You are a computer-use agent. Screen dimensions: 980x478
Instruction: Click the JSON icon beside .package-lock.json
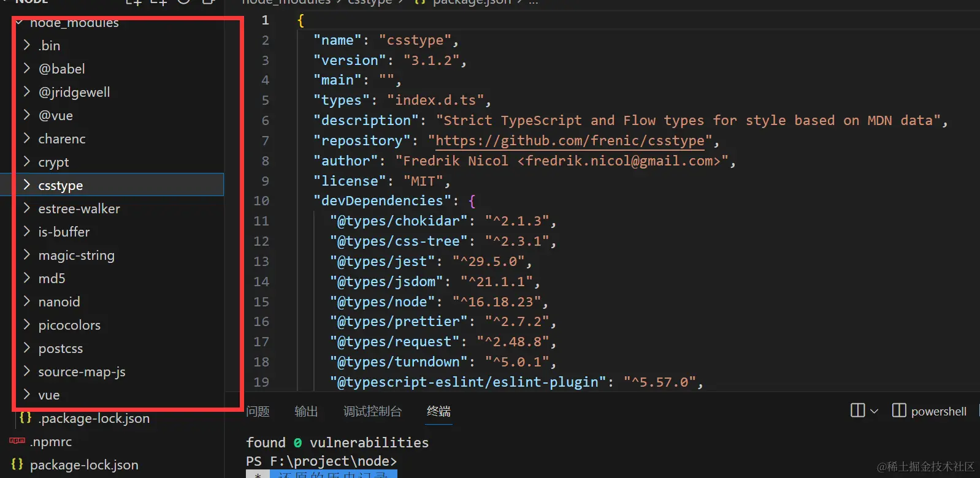[25, 418]
